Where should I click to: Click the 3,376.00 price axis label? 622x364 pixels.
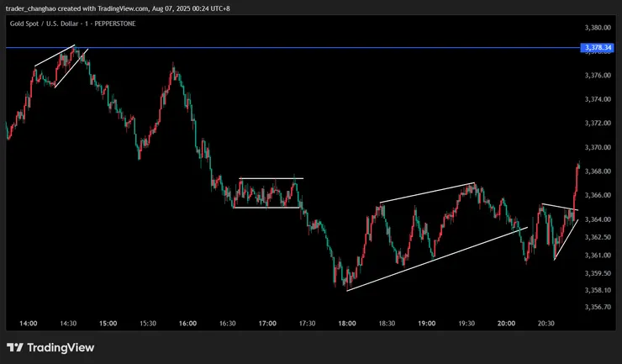(598, 76)
